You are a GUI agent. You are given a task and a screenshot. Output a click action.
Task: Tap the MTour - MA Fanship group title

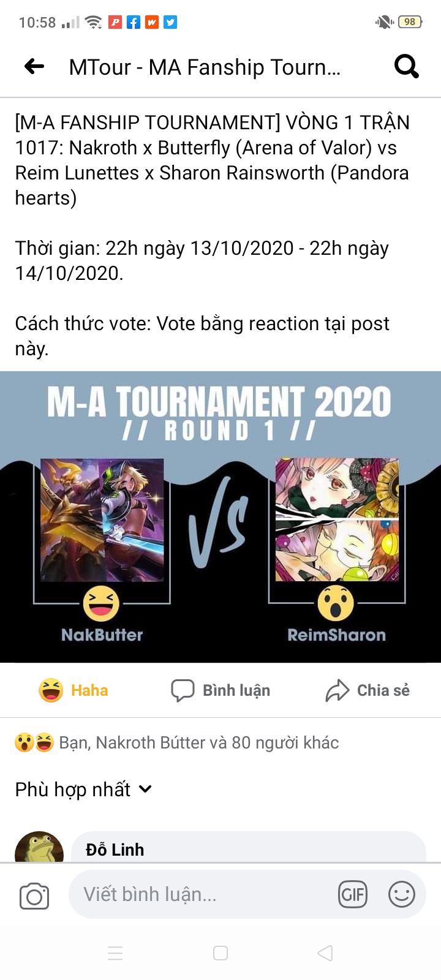(205, 67)
